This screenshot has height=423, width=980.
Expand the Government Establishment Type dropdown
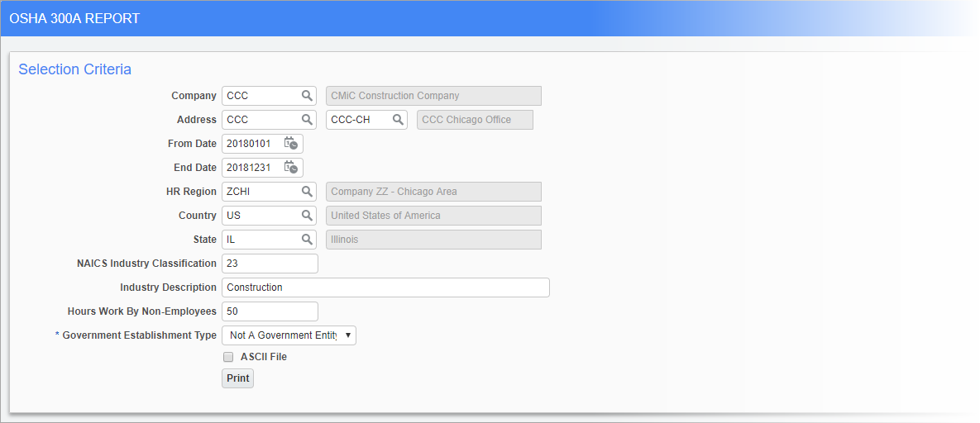[x=289, y=335]
